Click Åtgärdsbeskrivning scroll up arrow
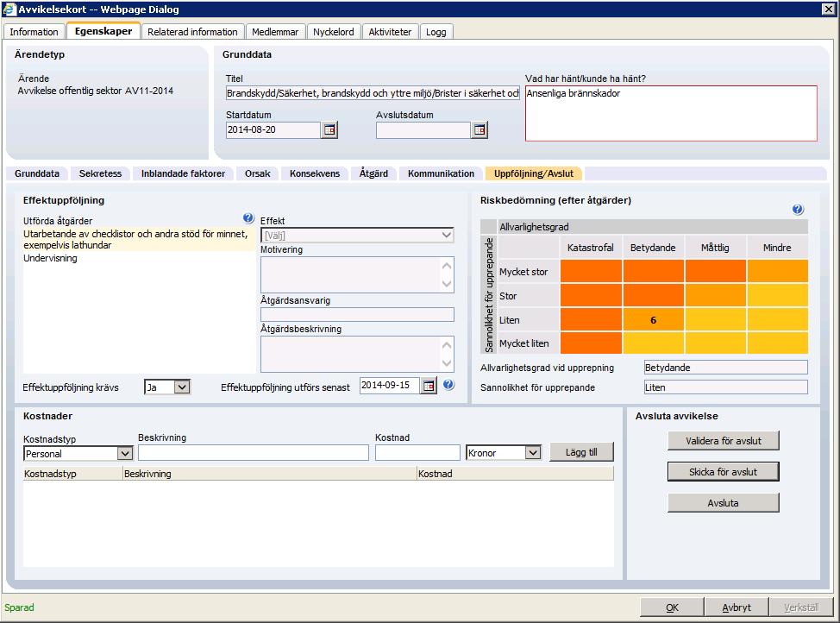 coord(447,345)
